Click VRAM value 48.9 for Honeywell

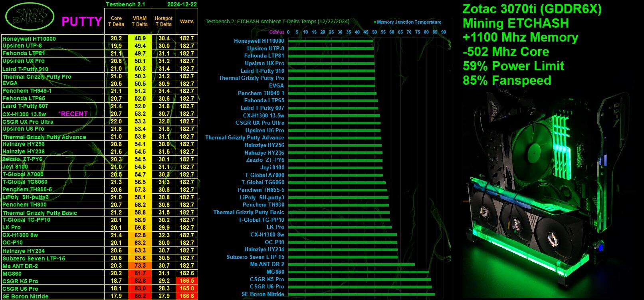coord(140,38)
